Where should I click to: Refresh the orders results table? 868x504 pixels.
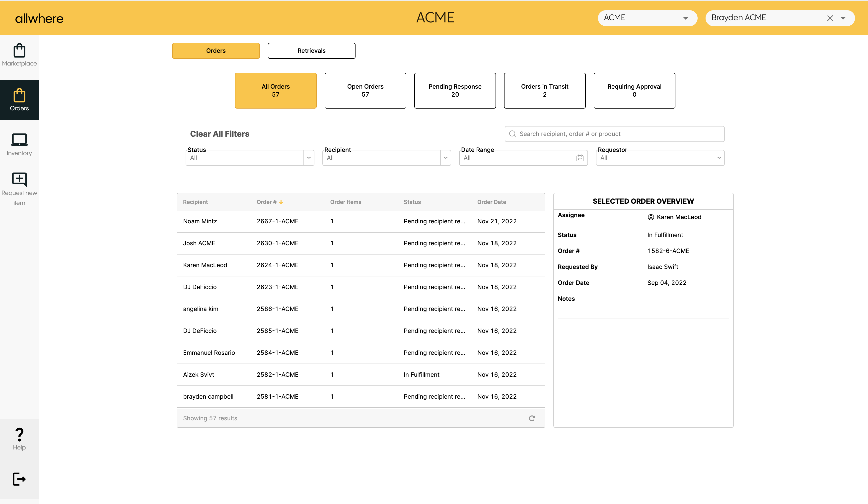(532, 418)
